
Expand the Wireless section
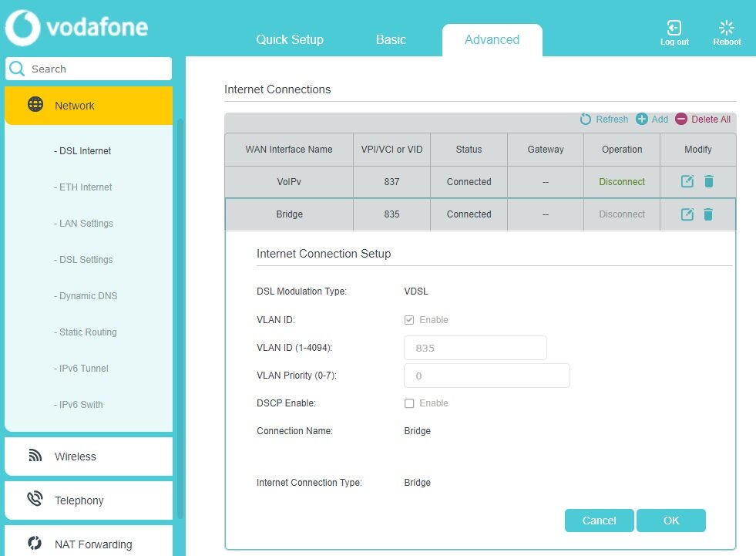[x=89, y=456]
